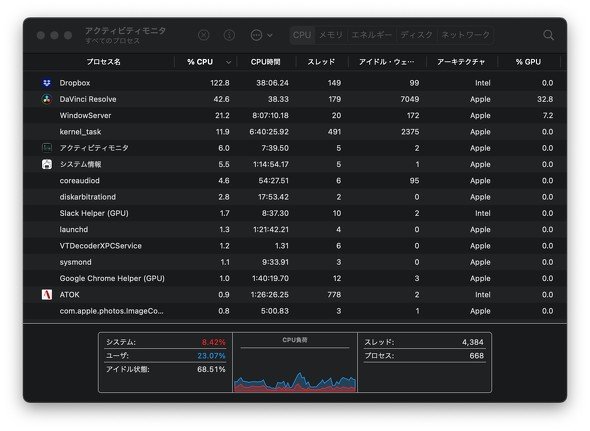Click Dropbox CPU value 122.8
Viewport: 590px width, 431px height.
(220, 83)
